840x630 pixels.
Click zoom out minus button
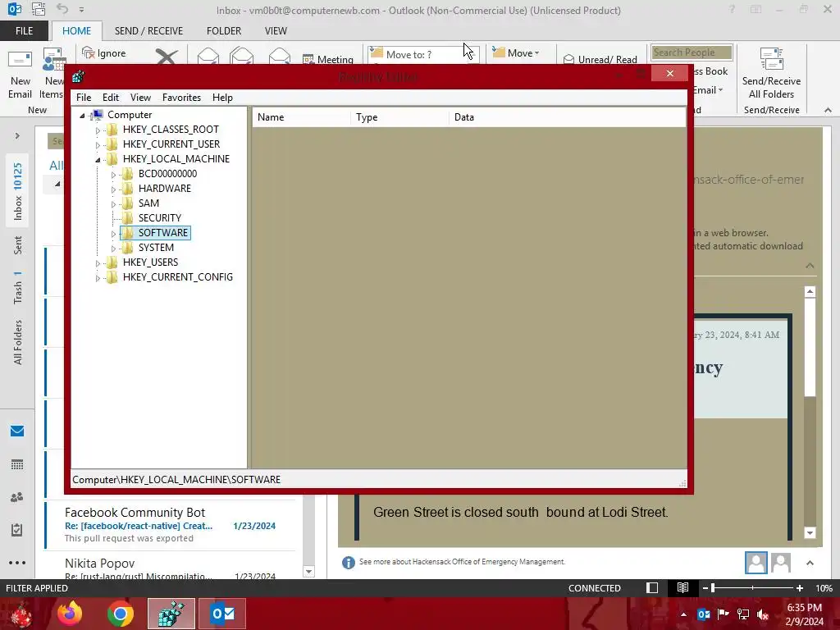pos(705,588)
